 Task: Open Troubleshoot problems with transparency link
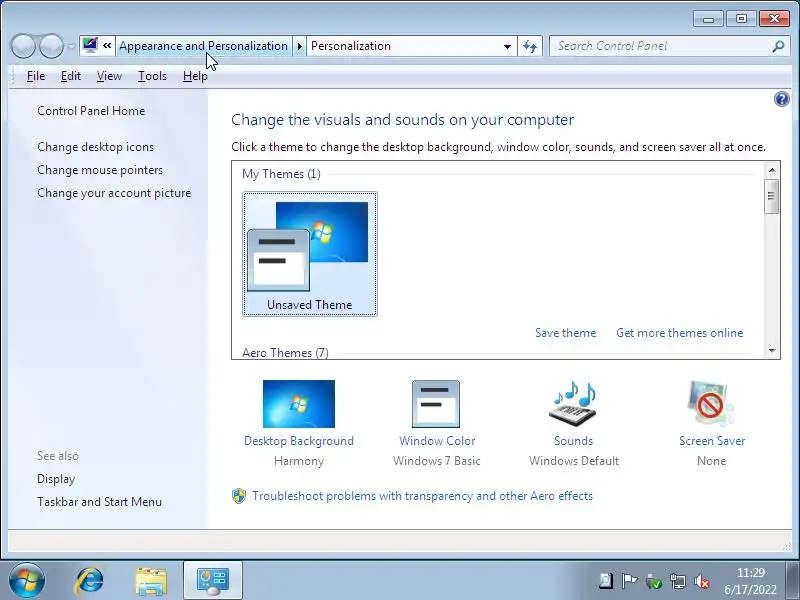click(x=422, y=496)
